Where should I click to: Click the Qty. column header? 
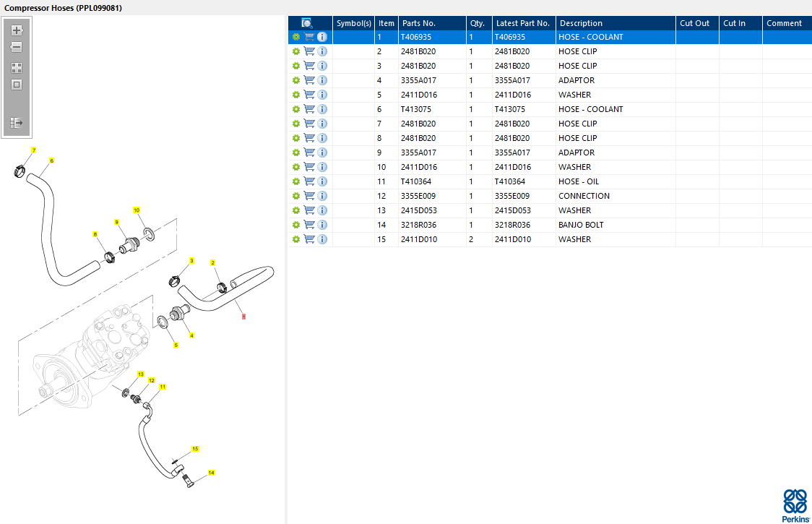(x=479, y=23)
